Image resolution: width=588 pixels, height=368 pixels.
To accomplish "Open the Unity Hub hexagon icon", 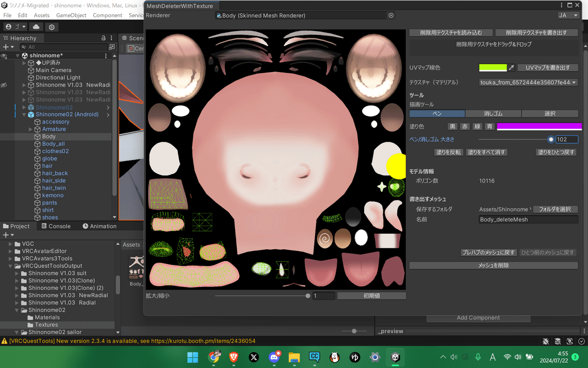I will pyautogui.click(x=51, y=27).
